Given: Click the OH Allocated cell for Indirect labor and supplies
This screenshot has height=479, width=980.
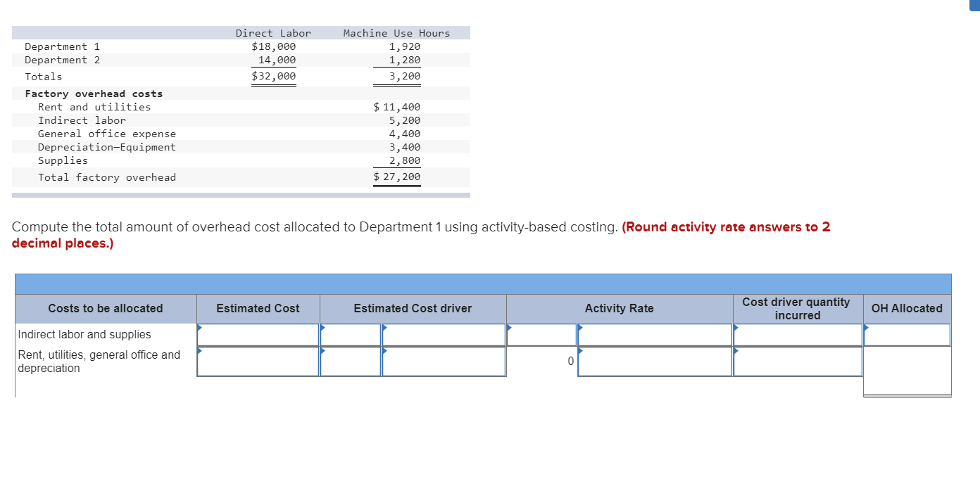Looking at the screenshot, I should point(907,334).
